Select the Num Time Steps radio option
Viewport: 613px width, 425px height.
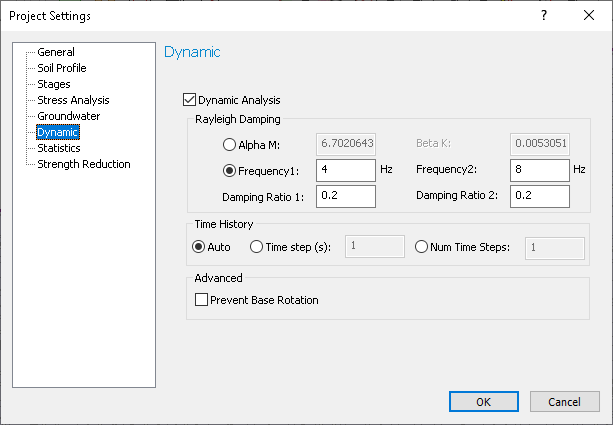point(421,246)
